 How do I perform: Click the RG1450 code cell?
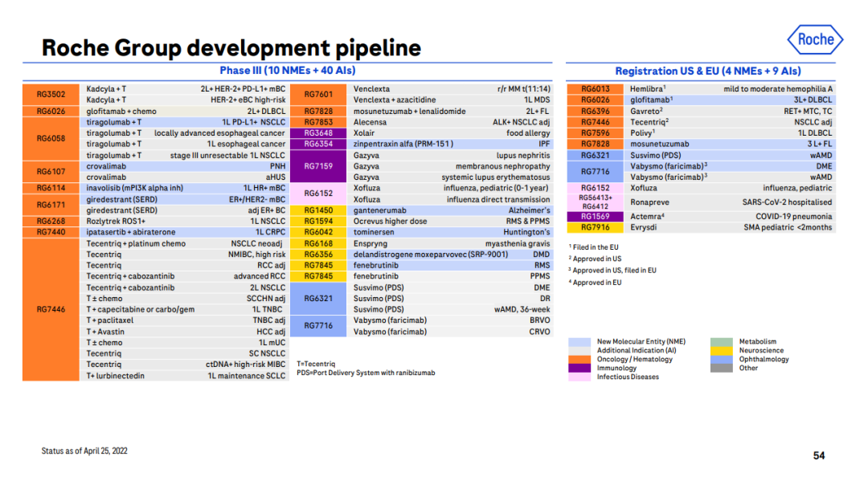318,210
